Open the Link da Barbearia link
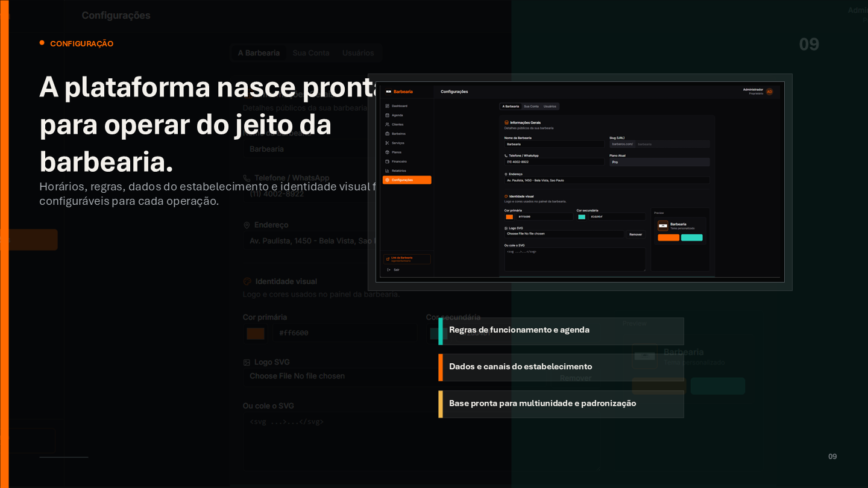 click(407, 259)
